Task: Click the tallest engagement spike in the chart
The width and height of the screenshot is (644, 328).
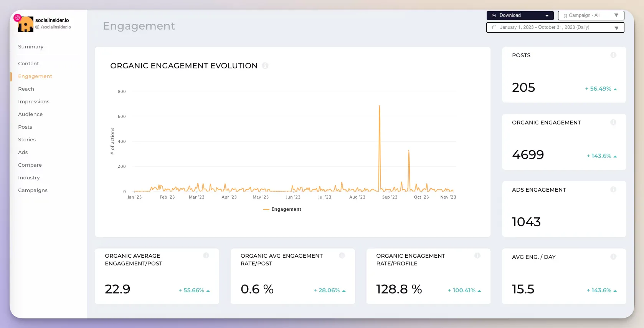Action: coord(380,106)
